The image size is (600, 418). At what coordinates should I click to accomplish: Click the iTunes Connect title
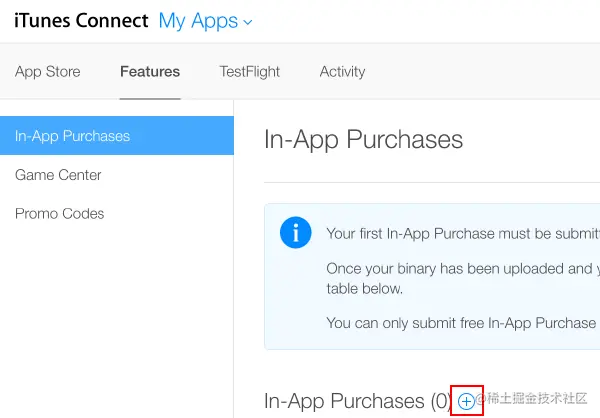(x=81, y=20)
